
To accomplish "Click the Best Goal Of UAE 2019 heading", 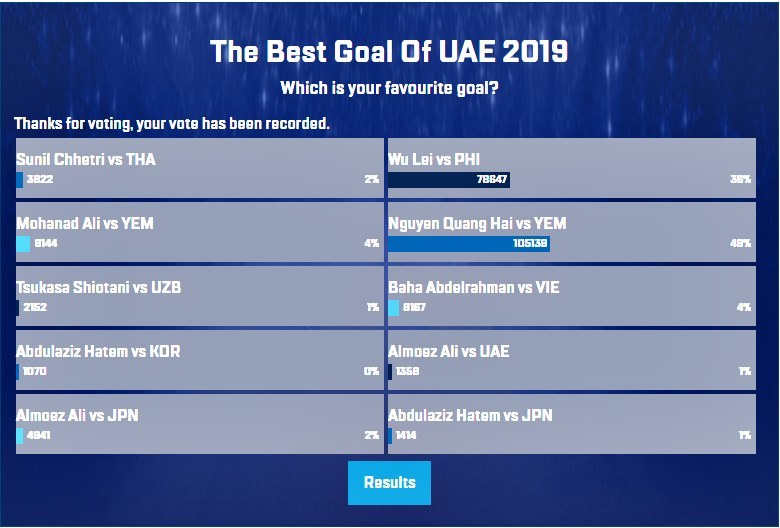I will pos(389,52).
